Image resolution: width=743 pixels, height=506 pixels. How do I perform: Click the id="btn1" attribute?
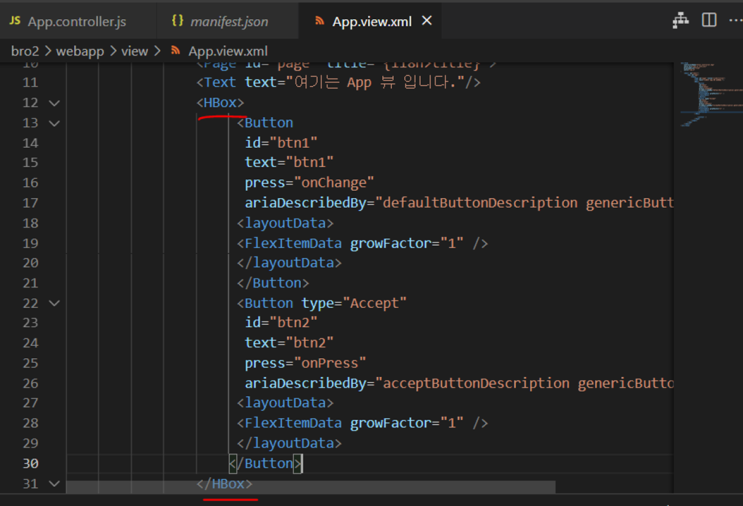(x=281, y=143)
